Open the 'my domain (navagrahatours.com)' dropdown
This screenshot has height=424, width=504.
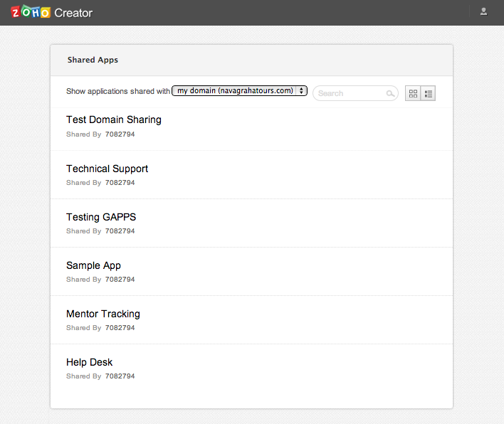pyautogui.click(x=239, y=91)
